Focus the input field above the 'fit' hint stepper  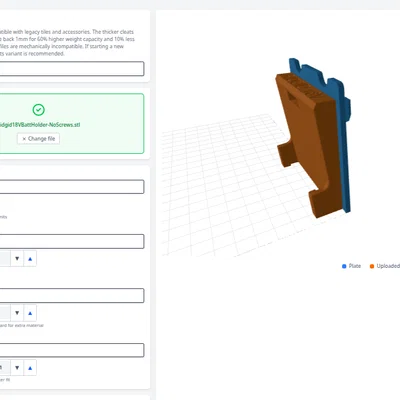(72, 350)
